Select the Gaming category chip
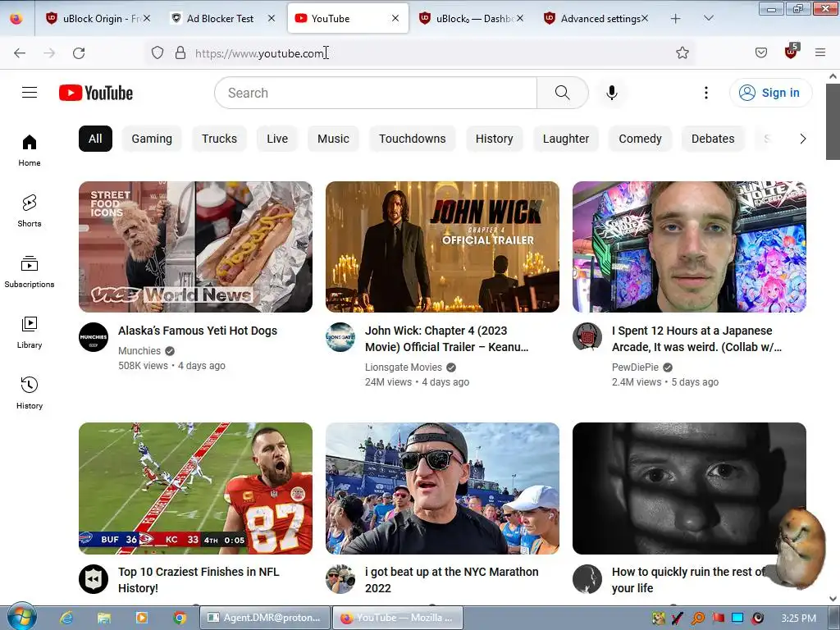This screenshot has width=840, height=630. click(x=152, y=139)
